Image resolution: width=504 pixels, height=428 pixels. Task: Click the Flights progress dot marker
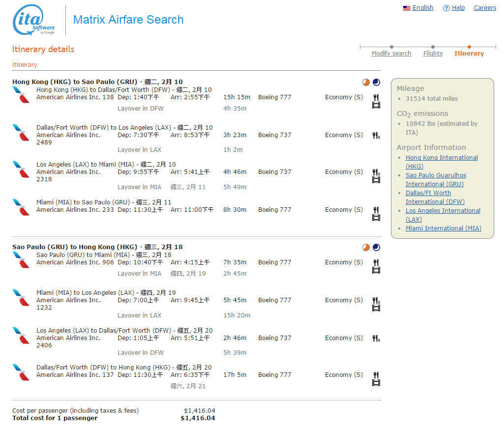tap(433, 47)
